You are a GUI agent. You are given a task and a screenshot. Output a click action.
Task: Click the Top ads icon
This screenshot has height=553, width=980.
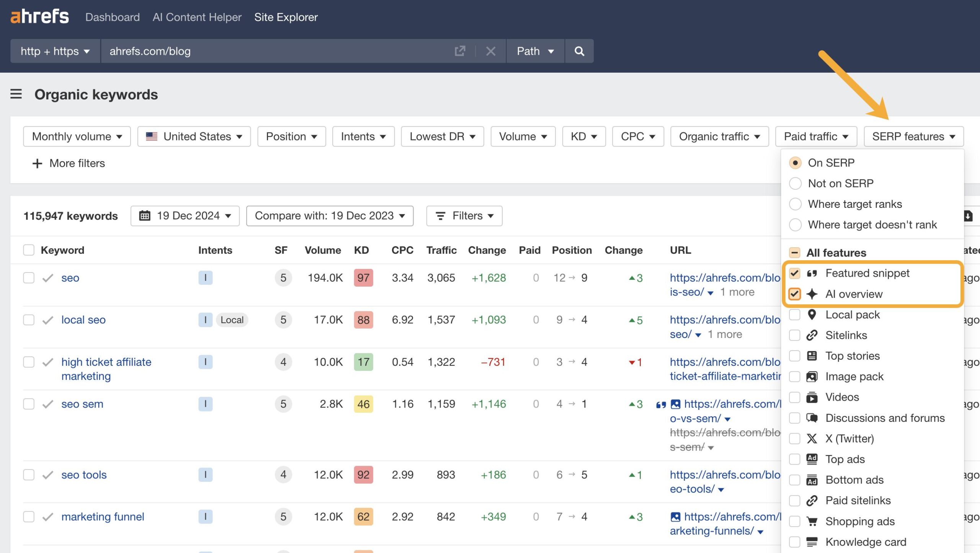click(x=812, y=459)
